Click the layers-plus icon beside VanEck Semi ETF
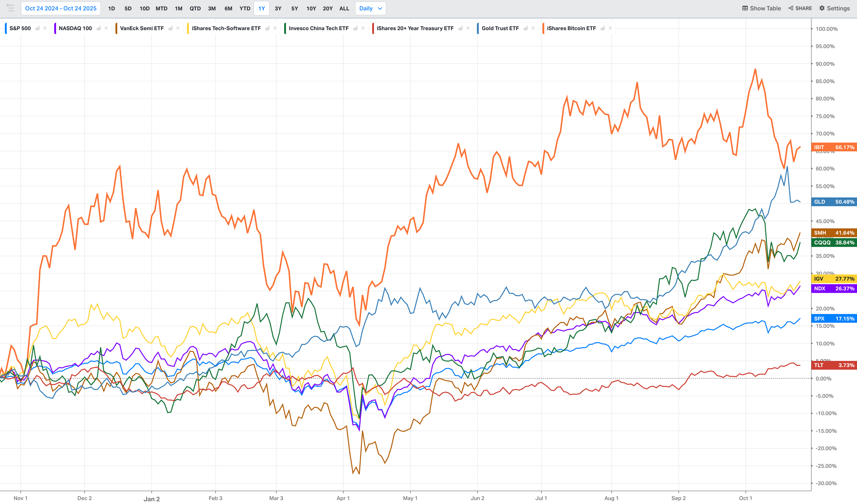Screen dimensions: 857x504 tap(170, 28)
